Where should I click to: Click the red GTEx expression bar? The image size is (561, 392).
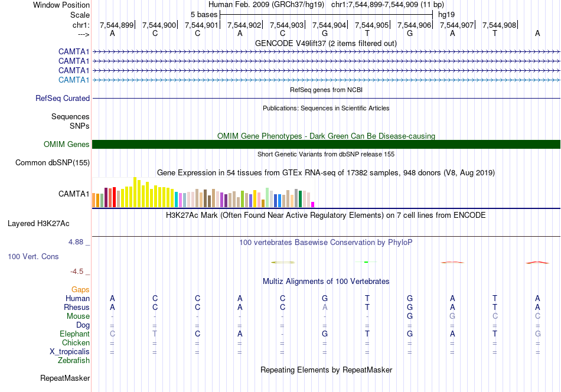coord(114,197)
